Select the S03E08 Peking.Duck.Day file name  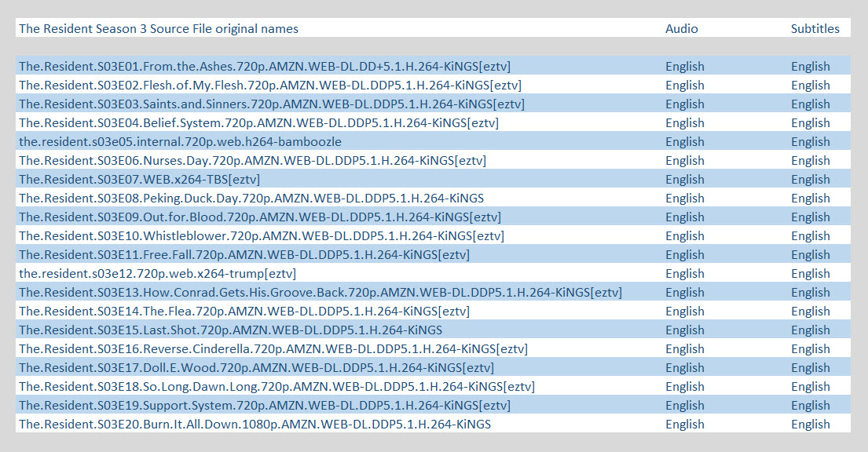[251, 198]
